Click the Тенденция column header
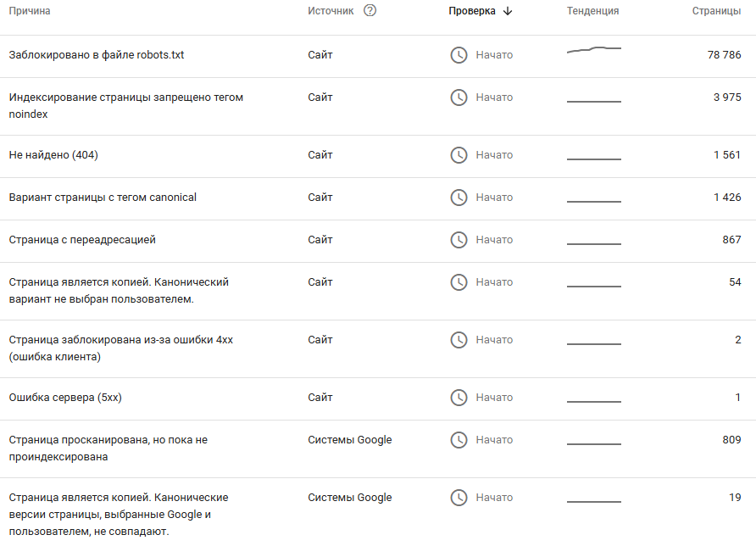756x546 pixels. coord(592,11)
